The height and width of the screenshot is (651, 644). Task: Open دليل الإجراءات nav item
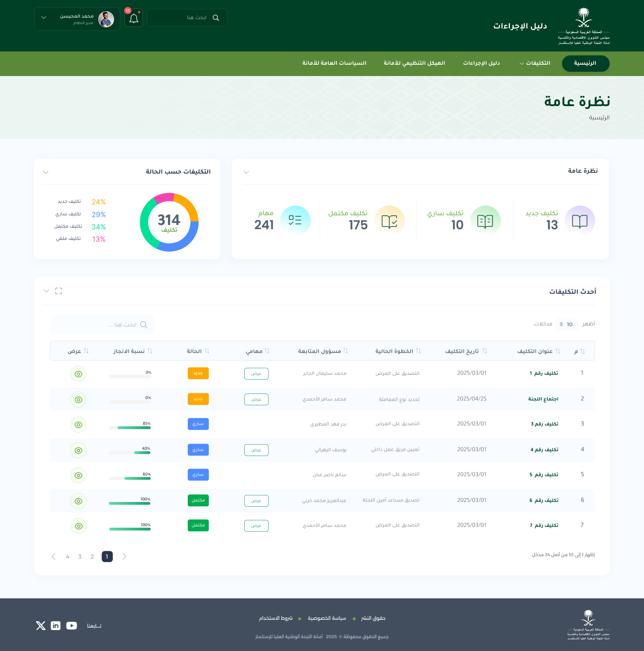click(481, 63)
